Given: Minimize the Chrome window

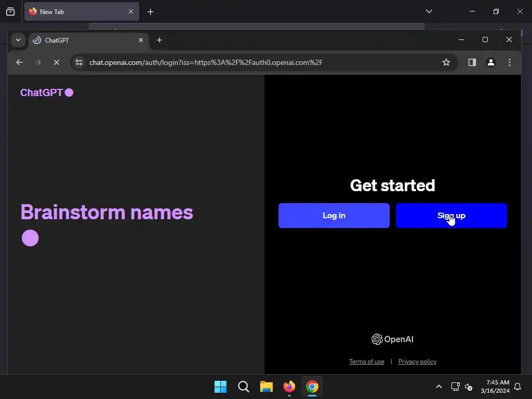Looking at the screenshot, I should point(461,39).
